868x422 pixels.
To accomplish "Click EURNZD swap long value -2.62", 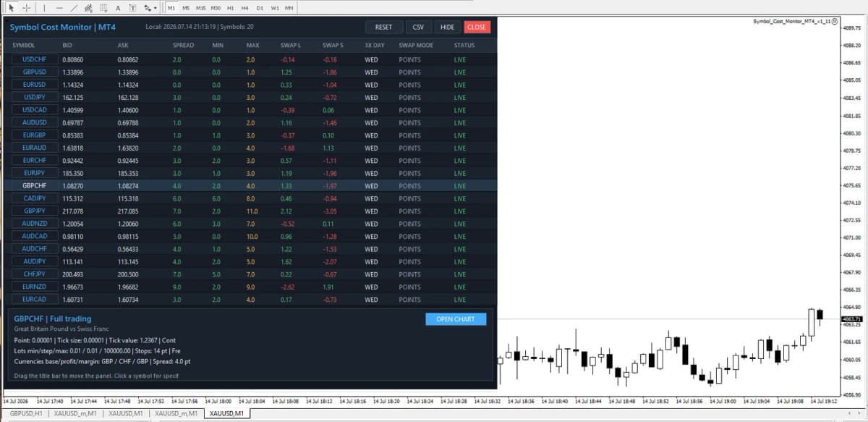I will (x=287, y=287).
